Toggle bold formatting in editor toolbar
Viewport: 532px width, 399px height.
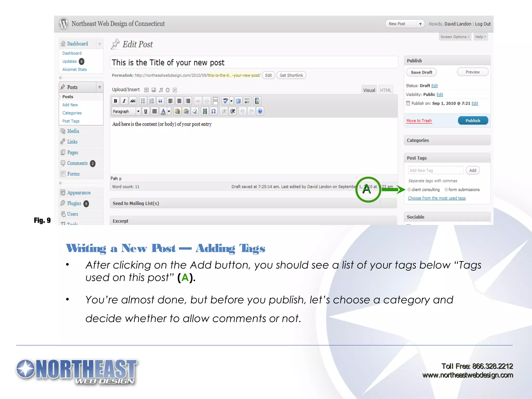pyautogui.click(x=115, y=101)
